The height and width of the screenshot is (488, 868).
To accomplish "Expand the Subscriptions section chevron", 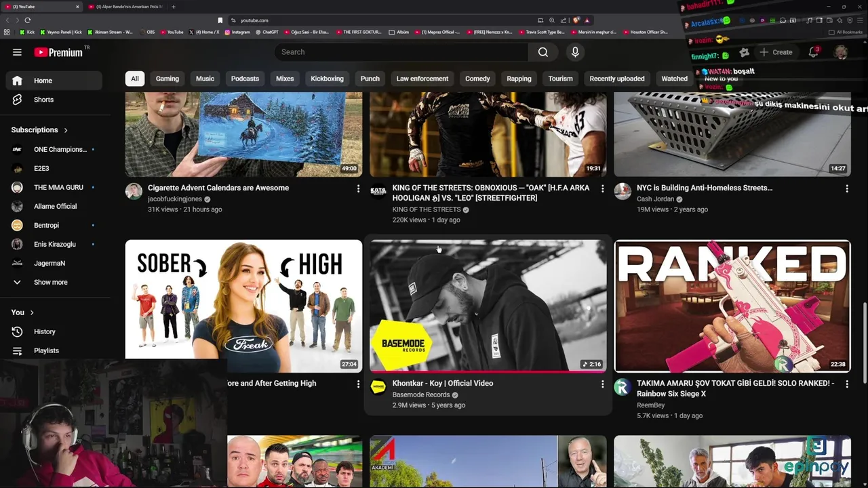I will click(x=66, y=130).
